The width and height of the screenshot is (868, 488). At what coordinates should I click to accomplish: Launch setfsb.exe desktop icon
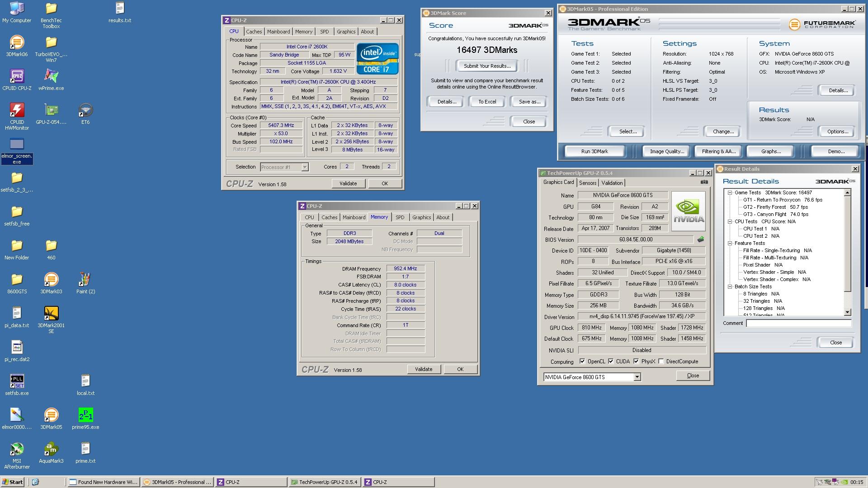pos(17,385)
